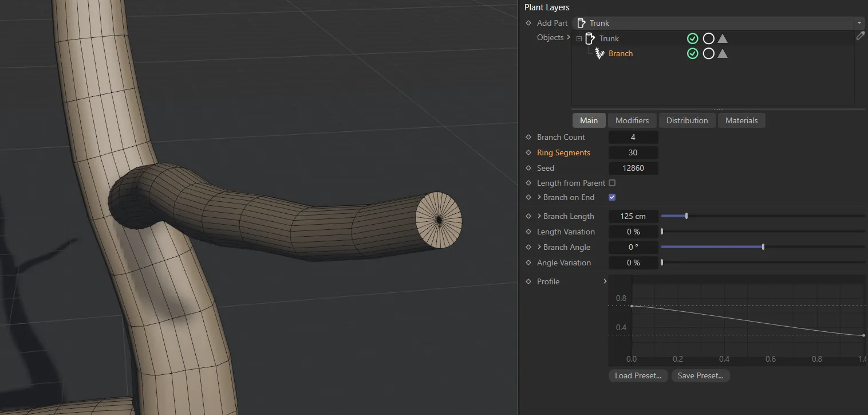Click the gray triangle icon in Branch row
Screen dimensions: 868x415
pos(723,53)
